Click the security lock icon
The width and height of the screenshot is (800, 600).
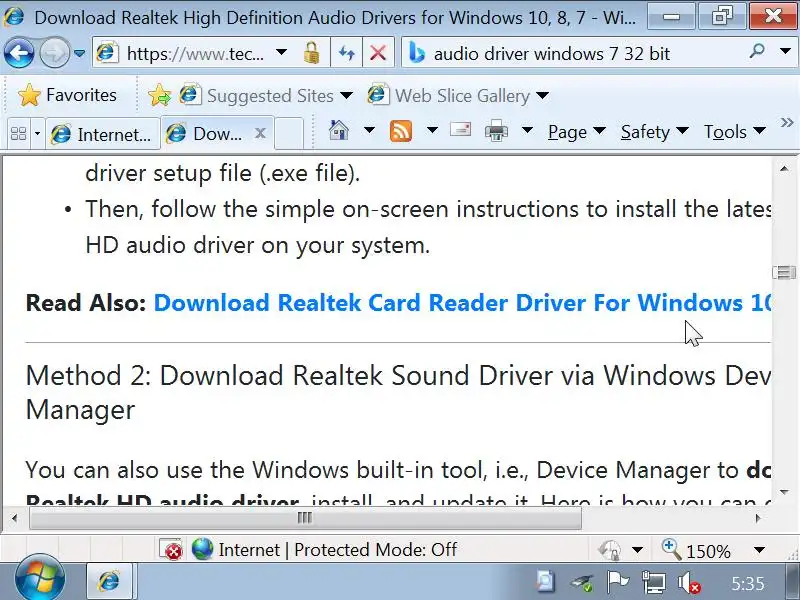coord(311,53)
